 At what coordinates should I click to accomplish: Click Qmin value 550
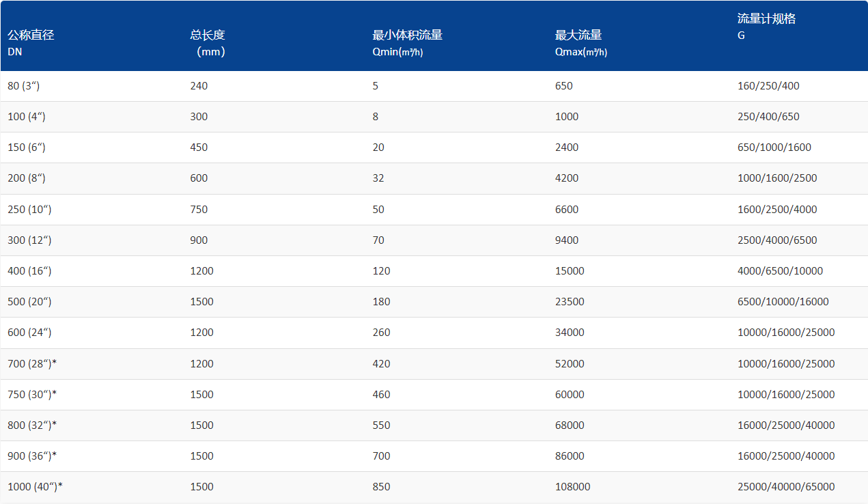(x=381, y=425)
